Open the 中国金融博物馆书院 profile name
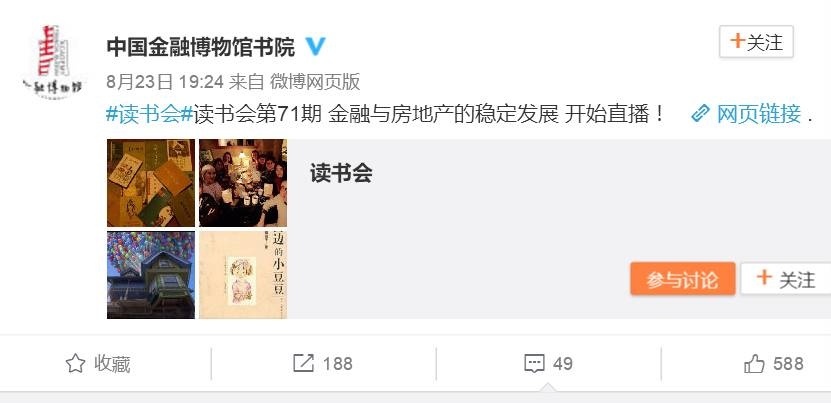 [x=201, y=47]
